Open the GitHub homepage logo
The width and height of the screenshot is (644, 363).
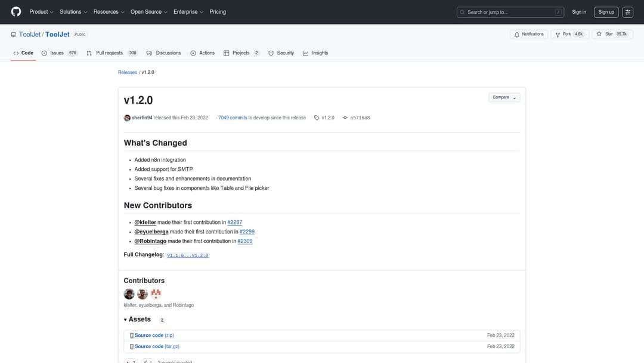(x=16, y=12)
